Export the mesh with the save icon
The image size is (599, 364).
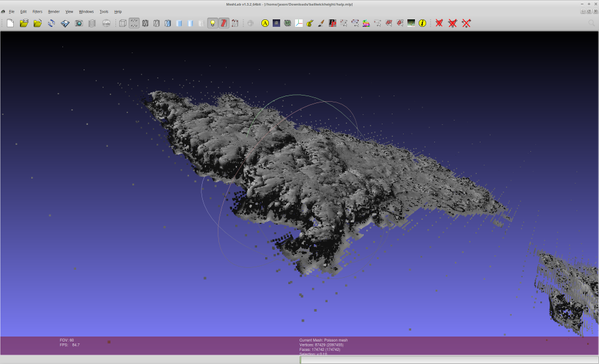coord(65,23)
